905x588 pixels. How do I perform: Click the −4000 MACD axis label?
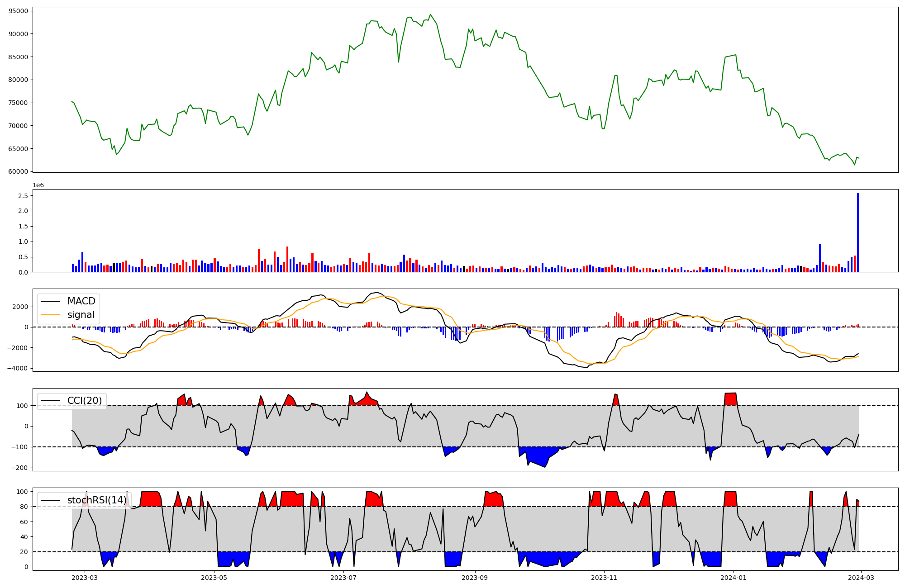(x=18, y=368)
